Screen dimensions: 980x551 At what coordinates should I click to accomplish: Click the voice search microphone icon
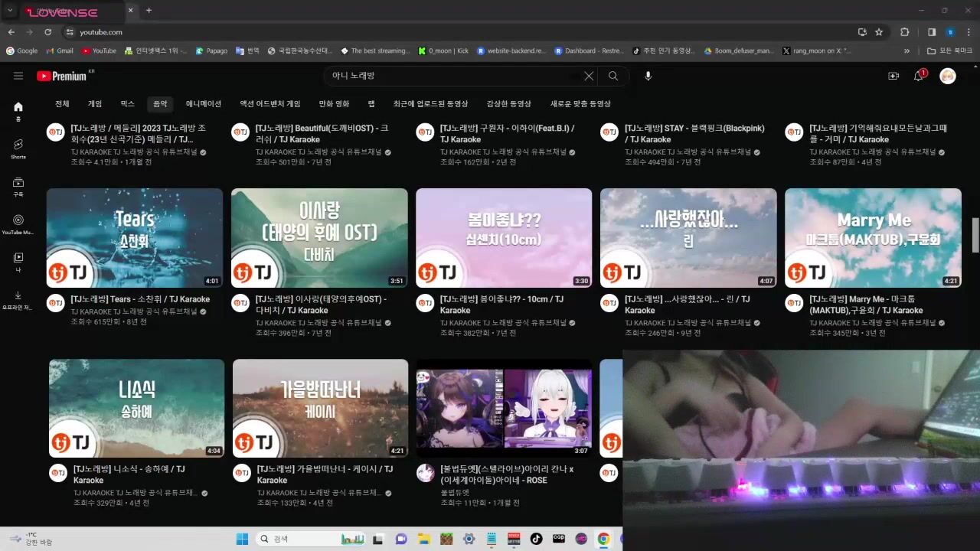coord(648,76)
